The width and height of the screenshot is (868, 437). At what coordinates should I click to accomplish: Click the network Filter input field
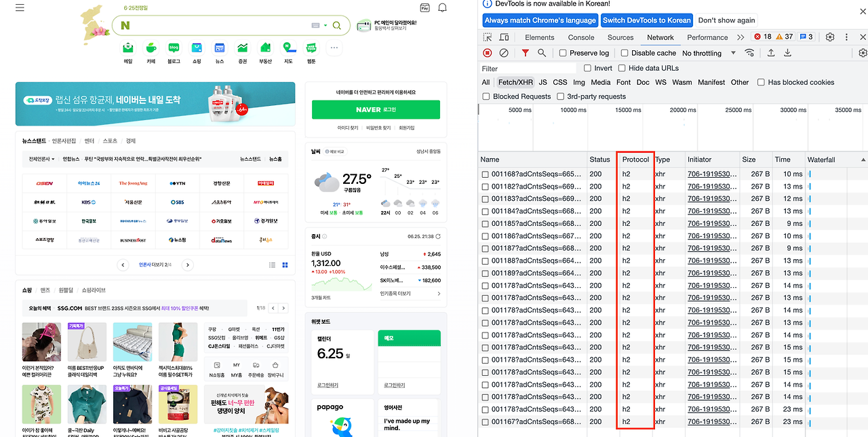coord(528,69)
